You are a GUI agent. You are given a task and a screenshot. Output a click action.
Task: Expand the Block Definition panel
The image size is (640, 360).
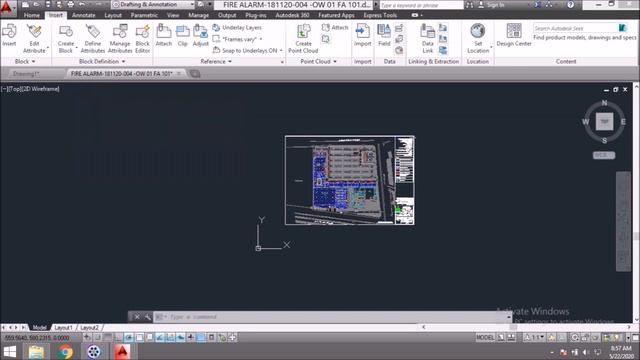point(102,61)
